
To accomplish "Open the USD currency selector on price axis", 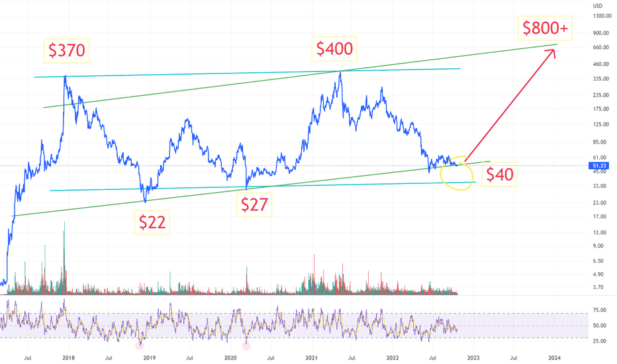I will click(598, 6).
